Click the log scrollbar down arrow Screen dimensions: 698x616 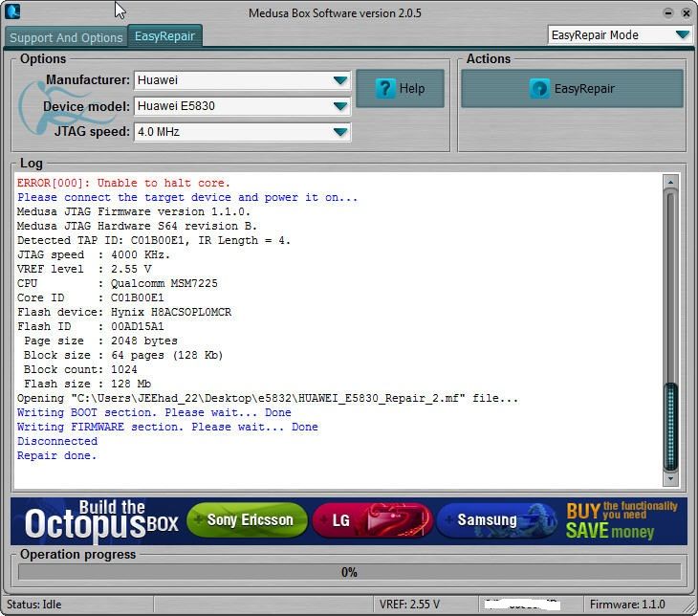click(x=670, y=479)
